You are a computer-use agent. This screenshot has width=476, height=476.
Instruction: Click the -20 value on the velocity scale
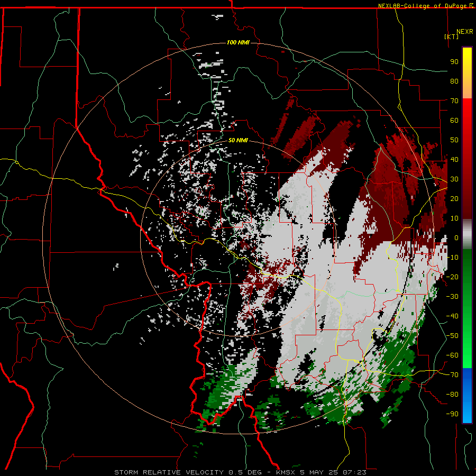[x=452, y=277]
